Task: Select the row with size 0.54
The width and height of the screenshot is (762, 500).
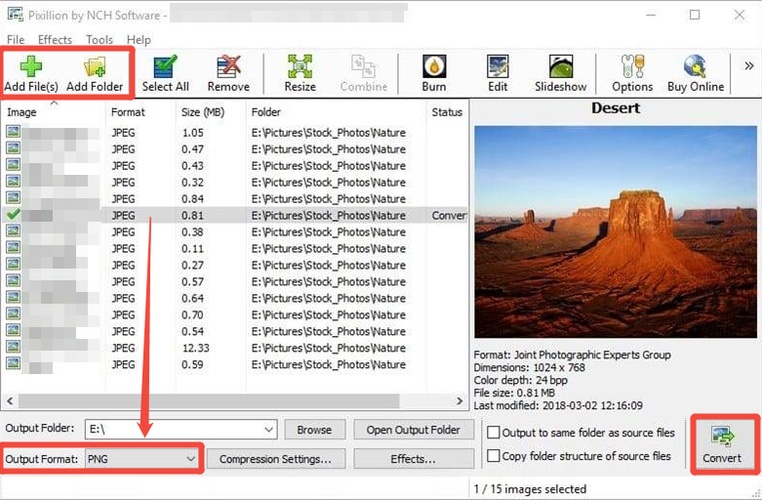Action: click(235, 331)
